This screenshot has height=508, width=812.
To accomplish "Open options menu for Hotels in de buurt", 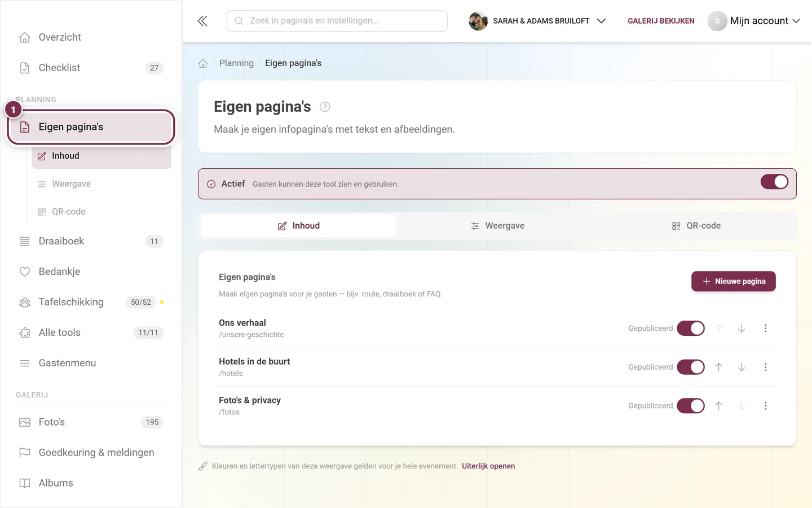I will (x=765, y=367).
